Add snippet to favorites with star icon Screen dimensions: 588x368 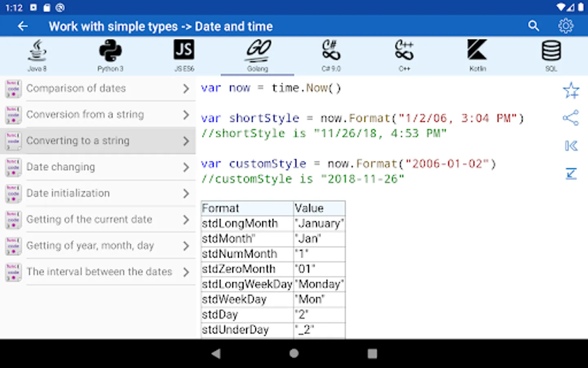coord(571,90)
